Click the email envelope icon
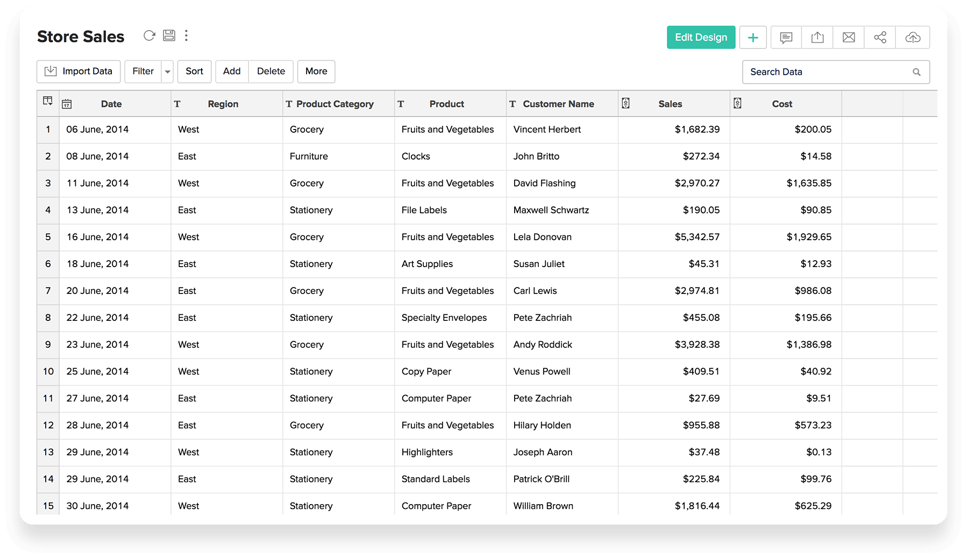This screenshot has width=968, height=560. pos(849,38)
